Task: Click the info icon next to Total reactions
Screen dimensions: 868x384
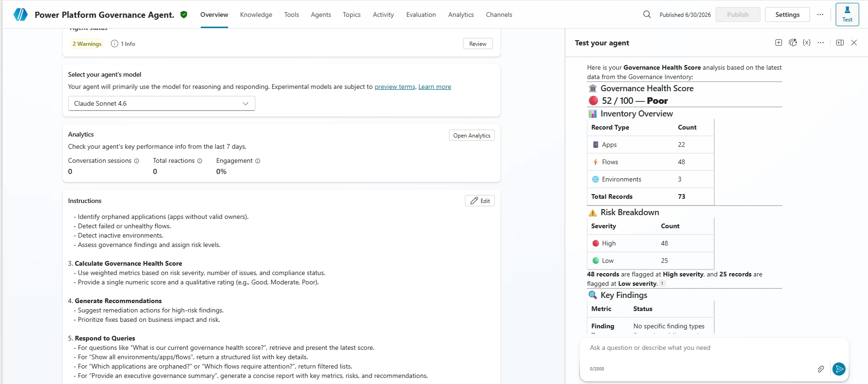Action: coord(200,161)
